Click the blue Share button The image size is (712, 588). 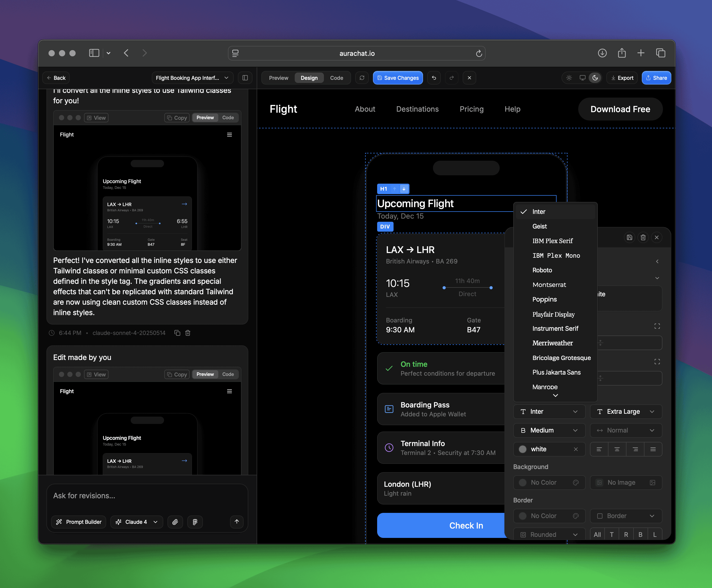656,78
